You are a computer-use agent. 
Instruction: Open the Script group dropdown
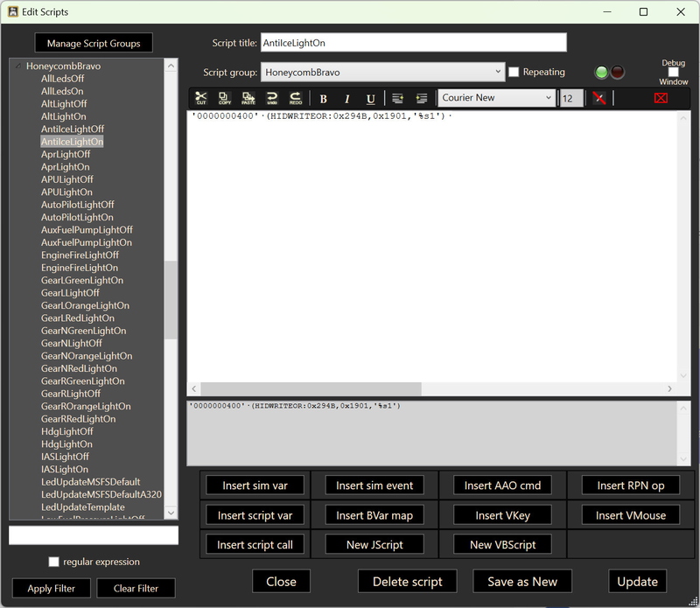pyautogui.click(x=496, y=72)
